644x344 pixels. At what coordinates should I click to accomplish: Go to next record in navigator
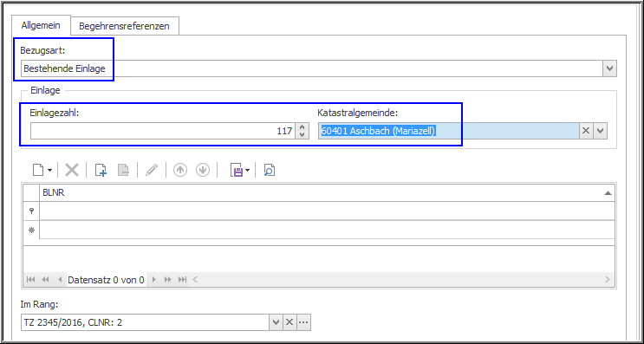pyautogui.click(x=154, y=280)
